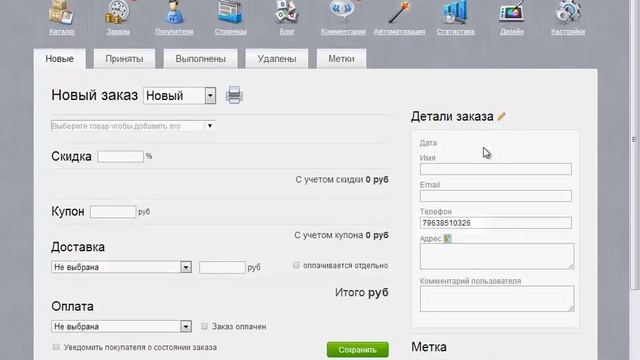Click into the Имя field

coord(496,169)
